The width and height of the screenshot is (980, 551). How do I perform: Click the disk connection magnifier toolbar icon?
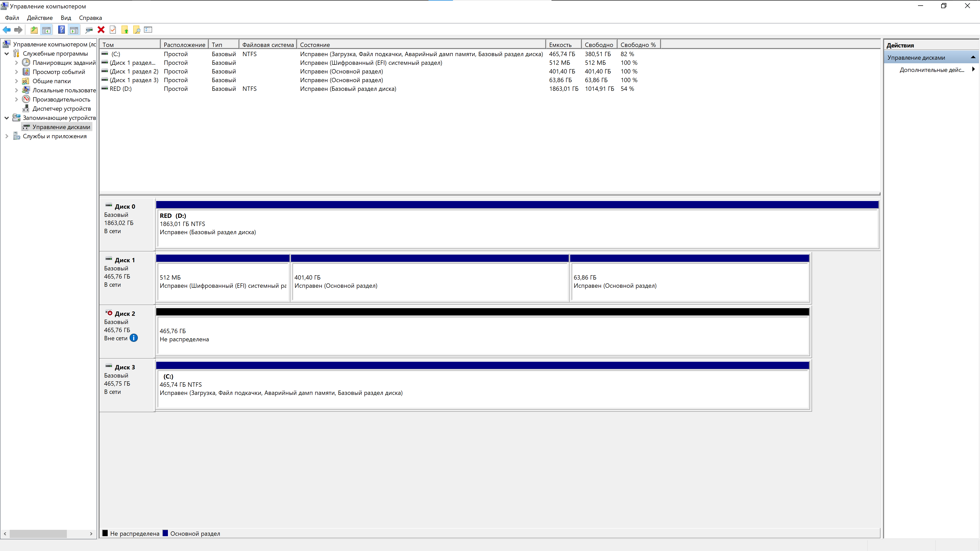(89, 30)
